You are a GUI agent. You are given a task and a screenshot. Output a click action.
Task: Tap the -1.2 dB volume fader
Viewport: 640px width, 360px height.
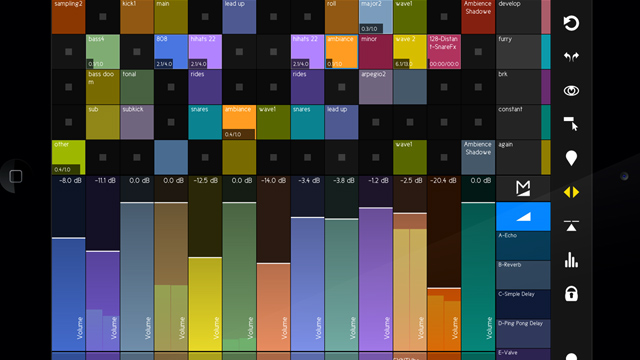(376, 263)
